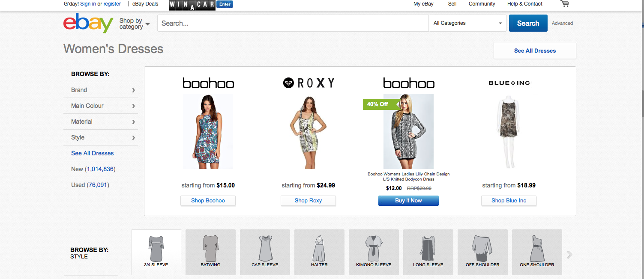Click the Women's Dresses heading

click(x=114, y=49)
